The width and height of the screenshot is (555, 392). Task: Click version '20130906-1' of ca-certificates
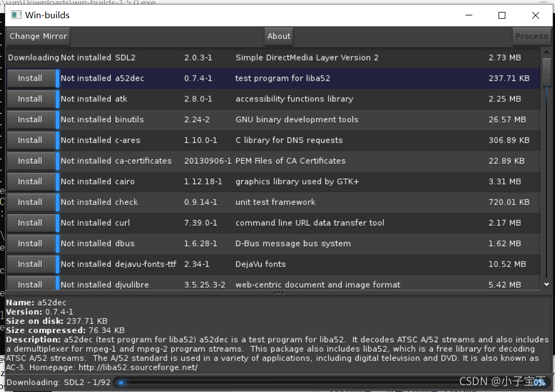tap(208, 161)
